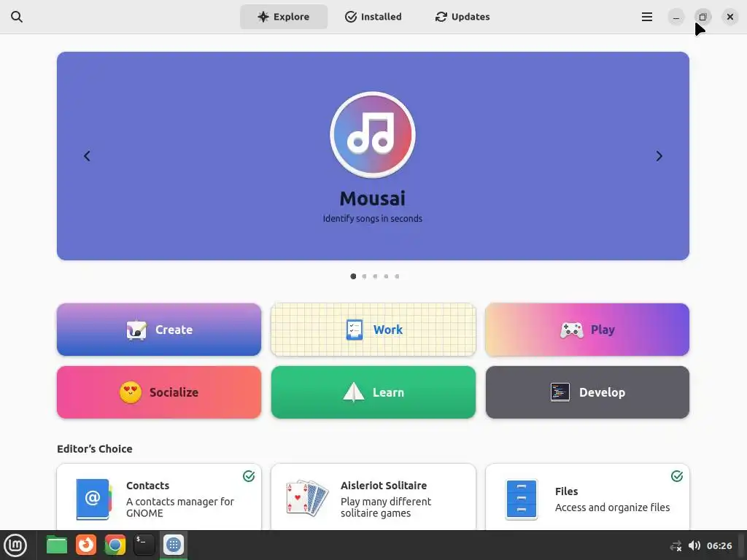Click the Create palette icon
747x560 pixels.
[x=136, y=330]
